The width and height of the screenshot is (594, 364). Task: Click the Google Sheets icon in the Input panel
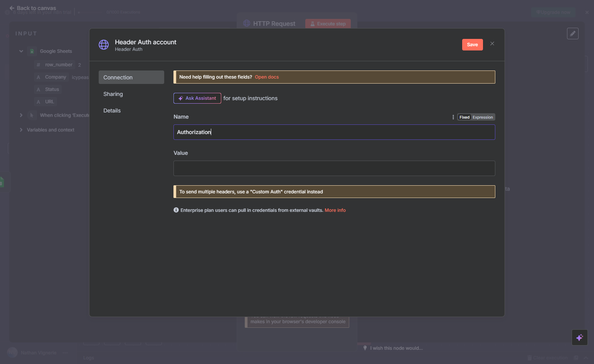[32, 51]
